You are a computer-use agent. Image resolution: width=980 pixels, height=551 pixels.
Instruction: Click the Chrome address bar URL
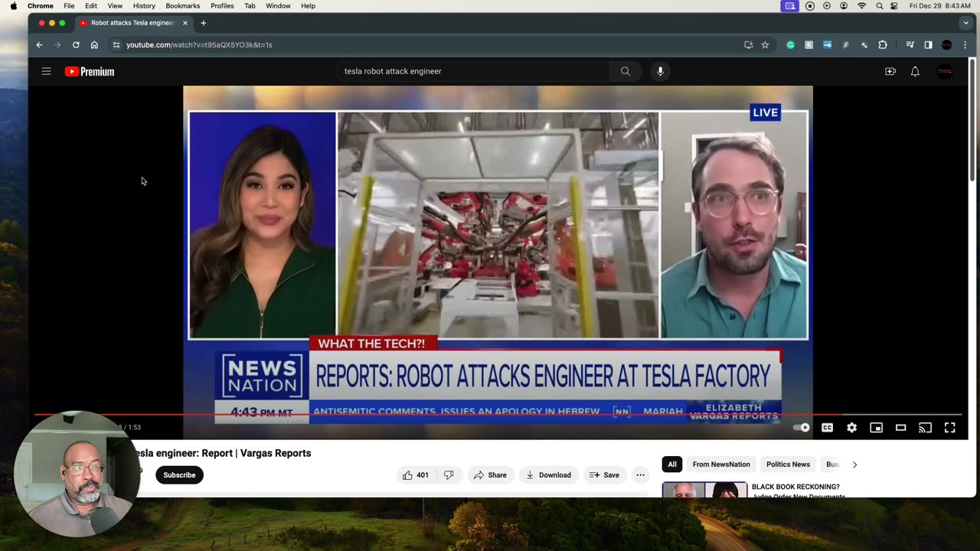coord(199,45)
